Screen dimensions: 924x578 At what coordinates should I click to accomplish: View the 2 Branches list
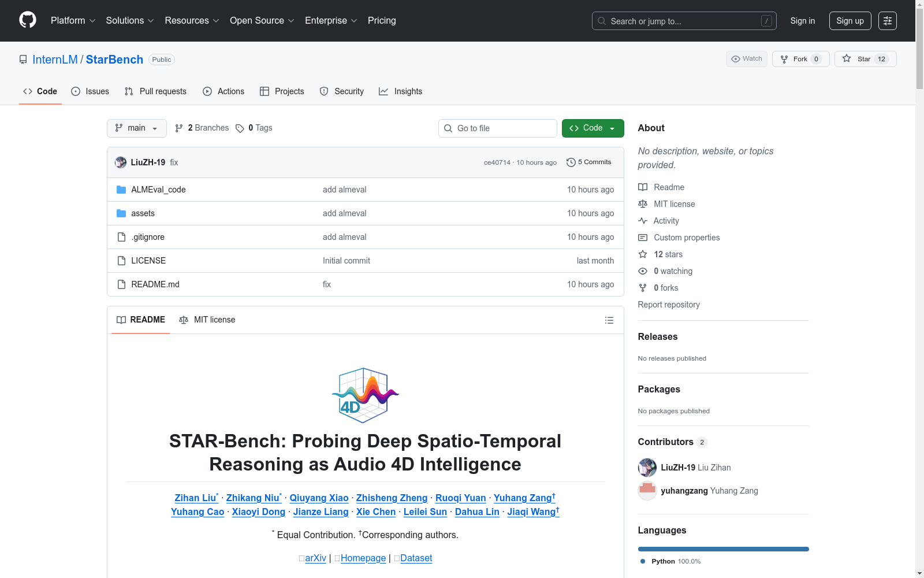click(x=202, y=128)
